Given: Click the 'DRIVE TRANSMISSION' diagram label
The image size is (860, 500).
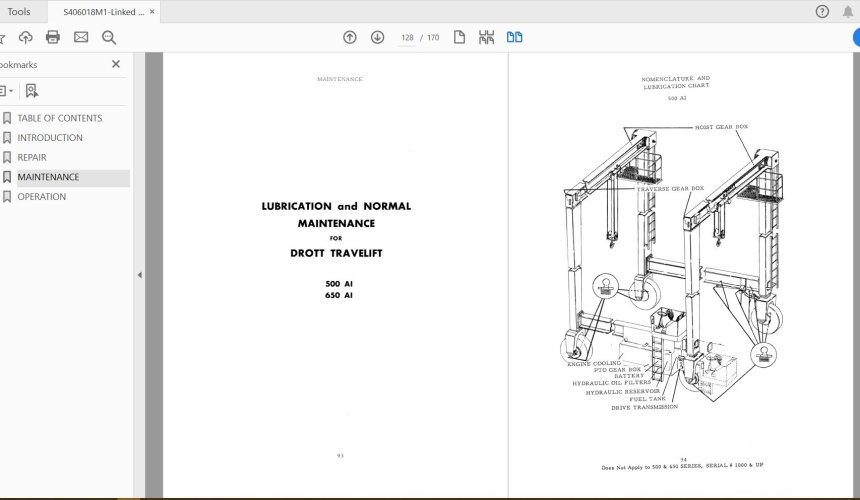Looking at the screenshot, I should (644, 407).
